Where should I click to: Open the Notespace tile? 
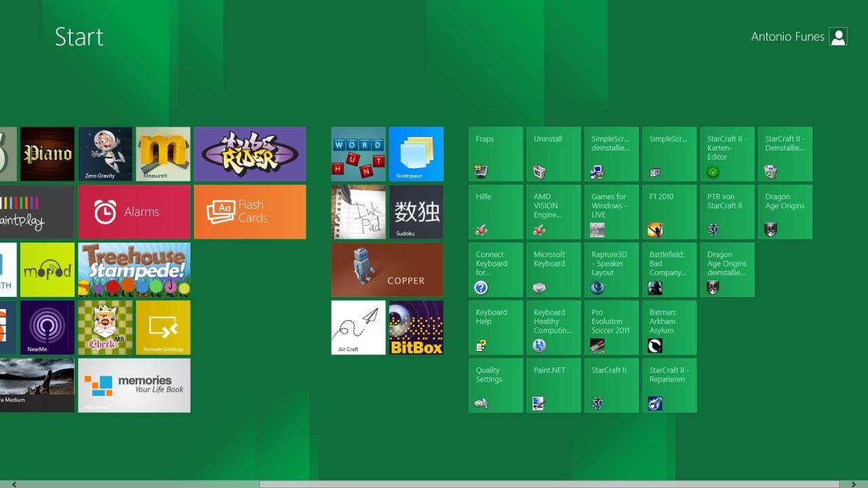point(416,154)
